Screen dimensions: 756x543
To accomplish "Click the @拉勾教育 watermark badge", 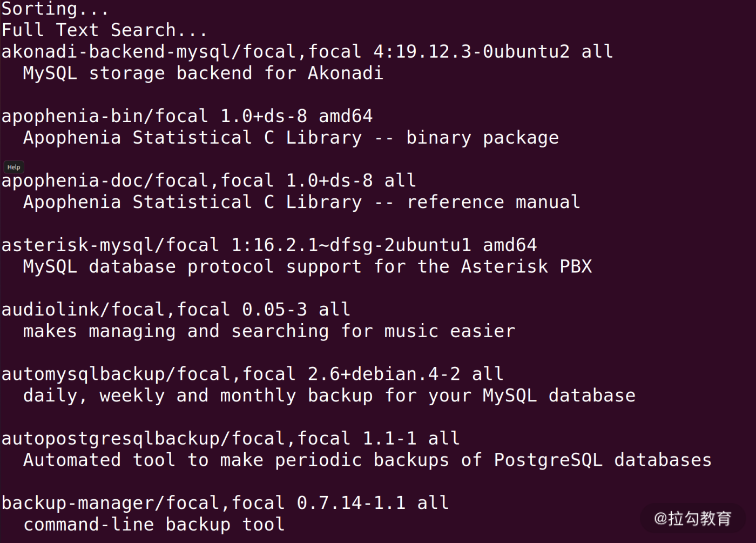I will point(692,519).
